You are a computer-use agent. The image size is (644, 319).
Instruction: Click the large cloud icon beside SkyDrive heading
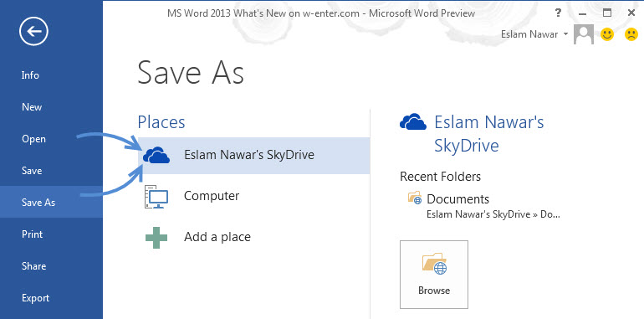pos(413,121)
